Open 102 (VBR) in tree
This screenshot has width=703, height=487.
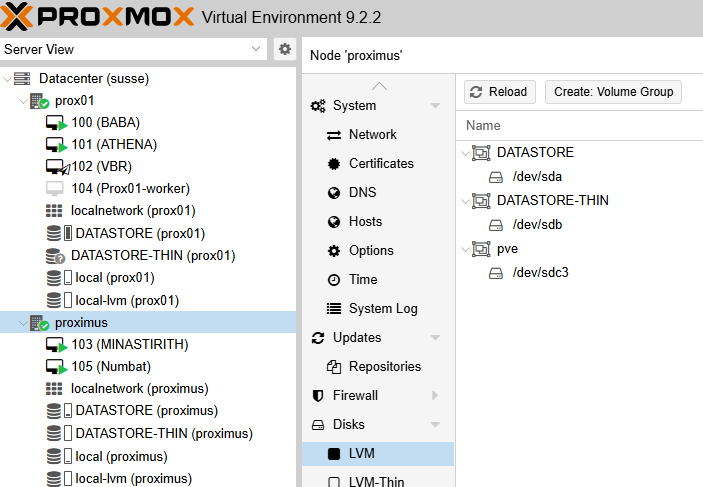(x=101, y=166)
